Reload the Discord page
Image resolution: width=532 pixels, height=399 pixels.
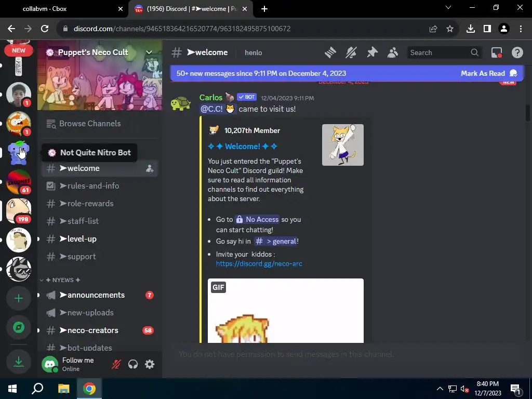tap(45, 29)
